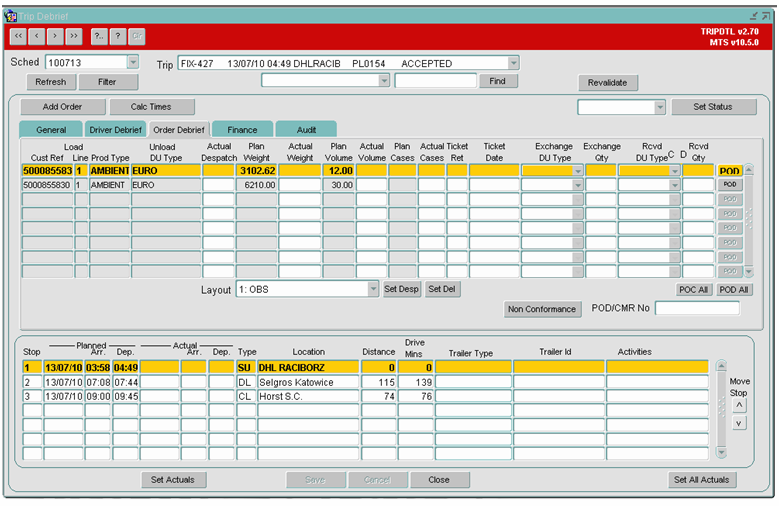779x506 pixels.
Task: Click the Set Desp button
Action: click(401, 289)
